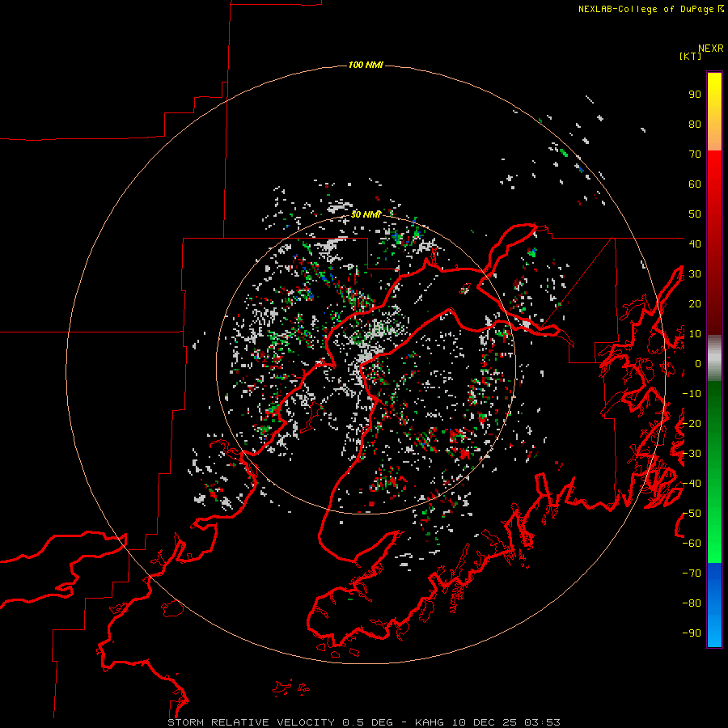Click the 90 value on velocity scale
This screenshot has width=728, height=728.
(695, 95)
